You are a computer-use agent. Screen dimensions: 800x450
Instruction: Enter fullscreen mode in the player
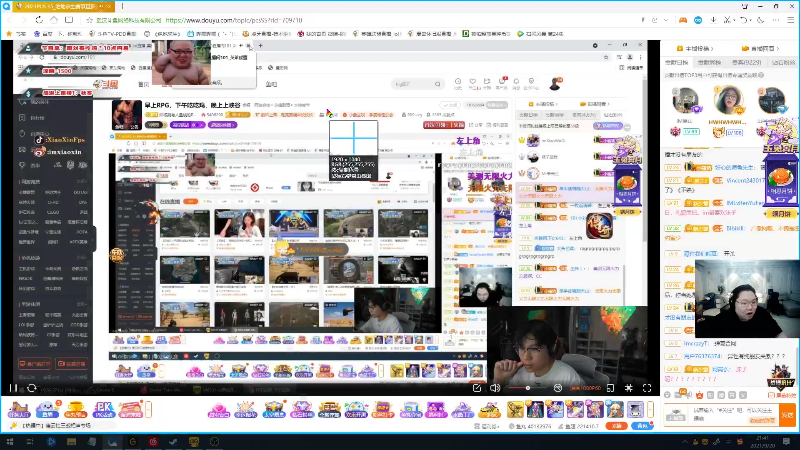coord(647,388)
